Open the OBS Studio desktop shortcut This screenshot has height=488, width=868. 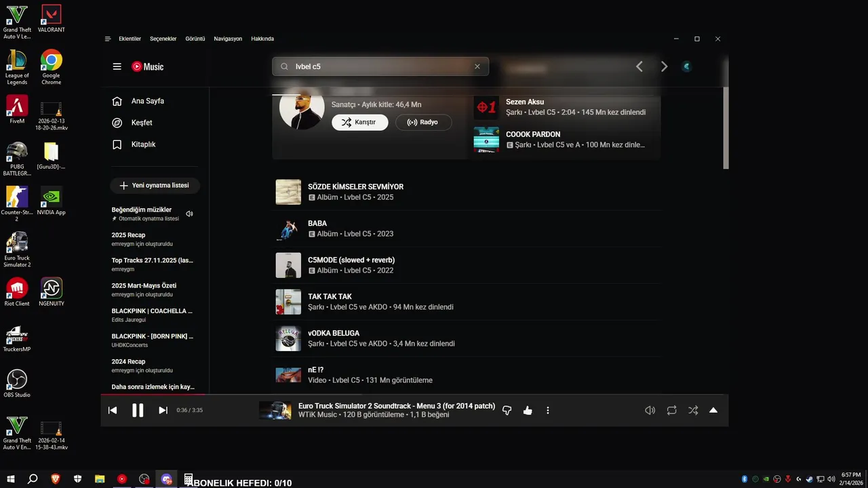[17, 384]
